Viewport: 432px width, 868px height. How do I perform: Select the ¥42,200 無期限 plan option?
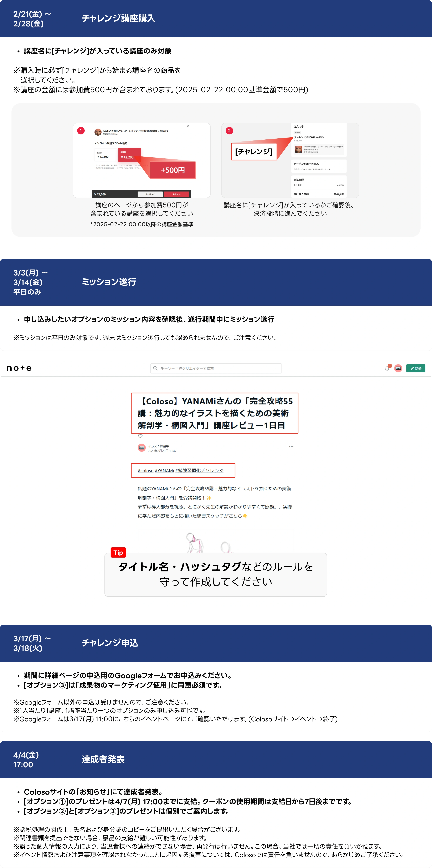coord(129,155)
